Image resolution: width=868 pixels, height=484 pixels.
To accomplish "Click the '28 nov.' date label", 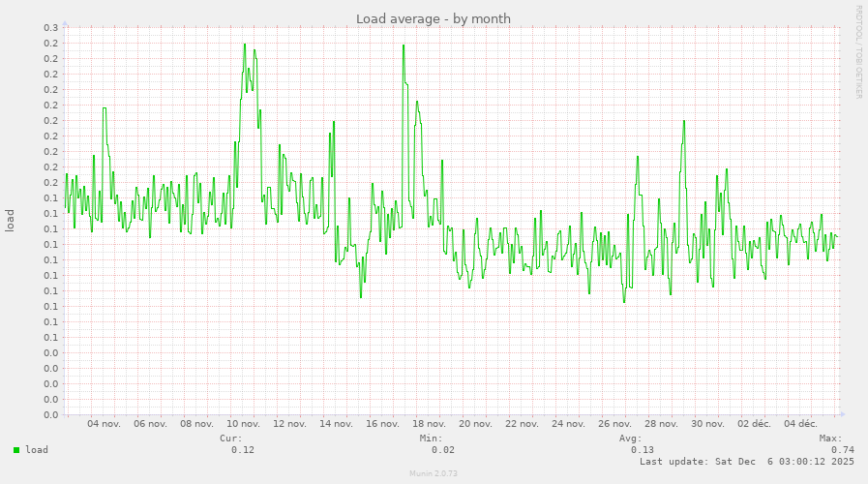I will (x=662, y=424).
